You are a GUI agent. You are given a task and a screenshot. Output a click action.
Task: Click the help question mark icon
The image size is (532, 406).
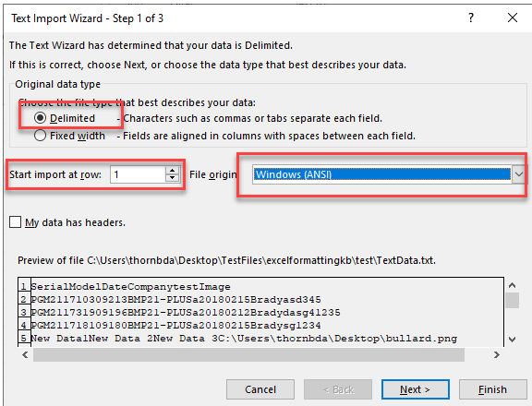pos(471,18)
